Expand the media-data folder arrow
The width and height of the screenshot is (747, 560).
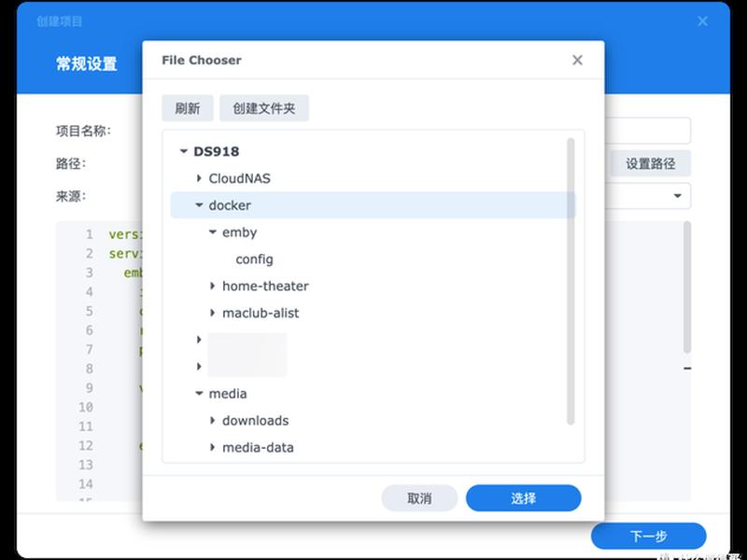coord(213,447)
